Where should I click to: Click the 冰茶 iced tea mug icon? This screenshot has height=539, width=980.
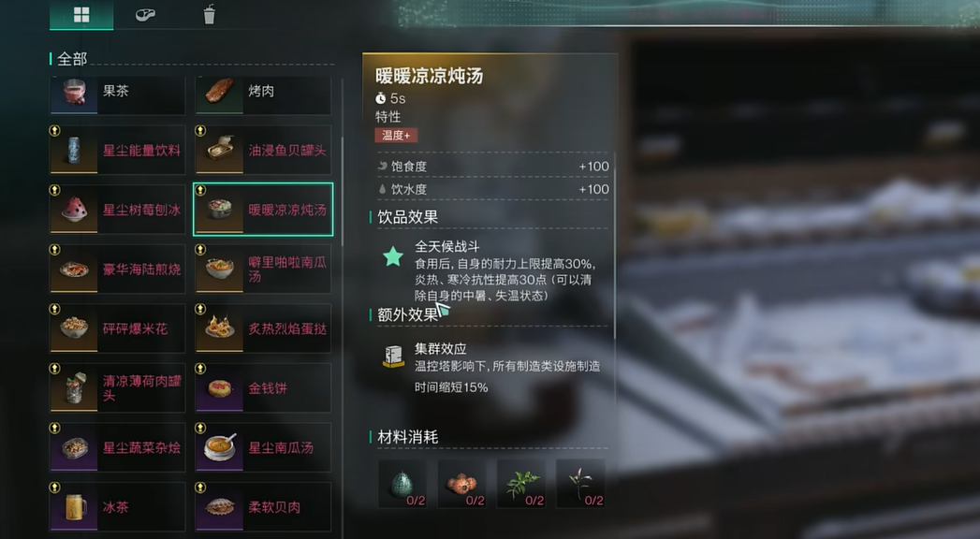74,506
